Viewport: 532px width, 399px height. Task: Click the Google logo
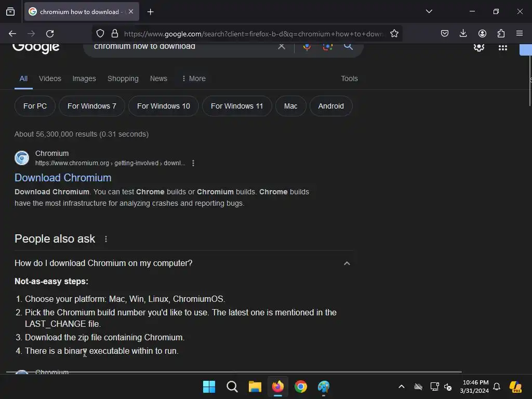[36, 47]
